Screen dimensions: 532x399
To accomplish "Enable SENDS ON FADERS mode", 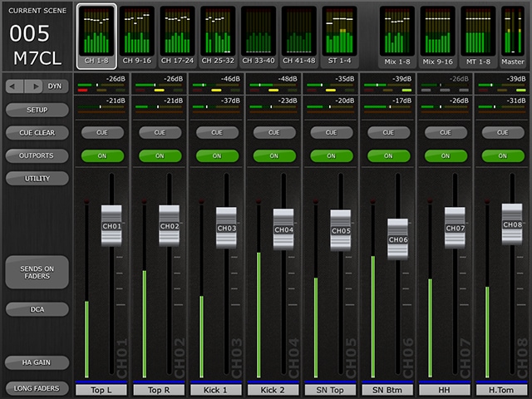I will click(36, 272).
